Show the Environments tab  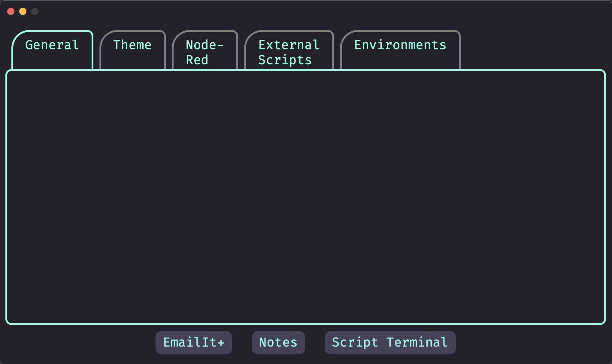tap(400, 50)
